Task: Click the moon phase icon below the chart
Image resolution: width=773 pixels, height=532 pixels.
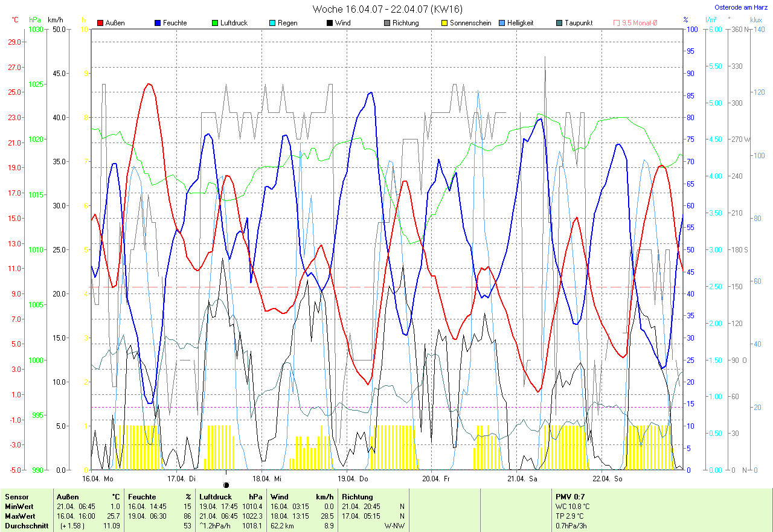Action: 226,484
